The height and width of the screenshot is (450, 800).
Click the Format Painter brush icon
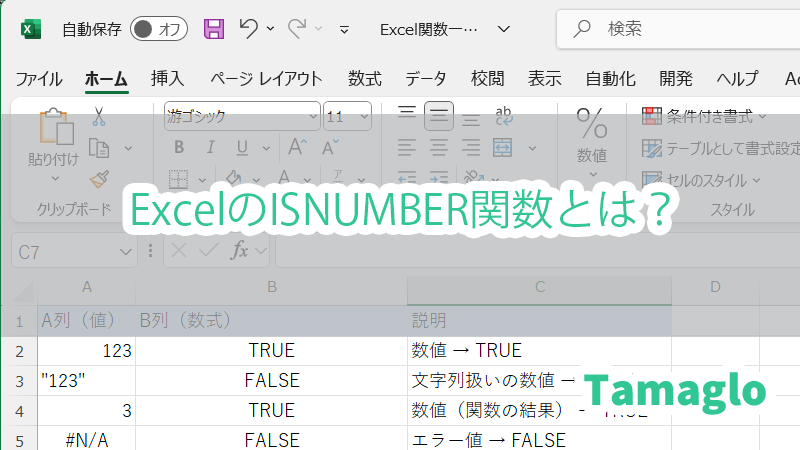pos(98,179)
